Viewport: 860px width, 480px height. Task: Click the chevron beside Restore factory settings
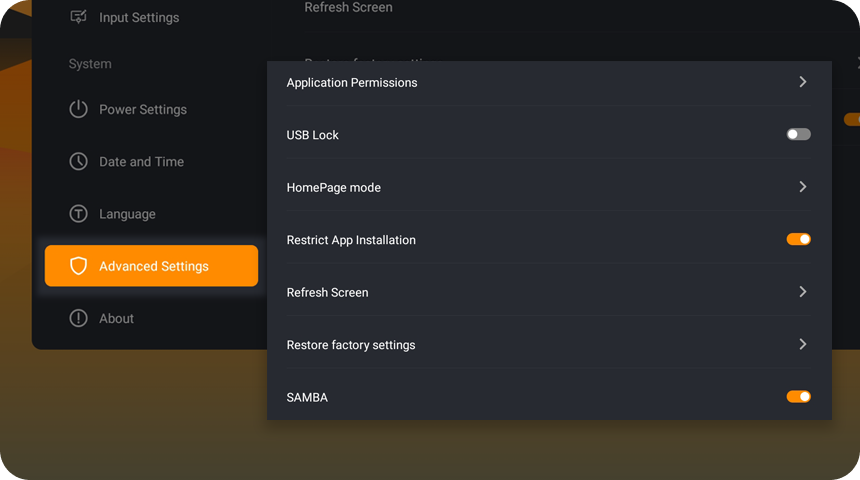(802, 344)
